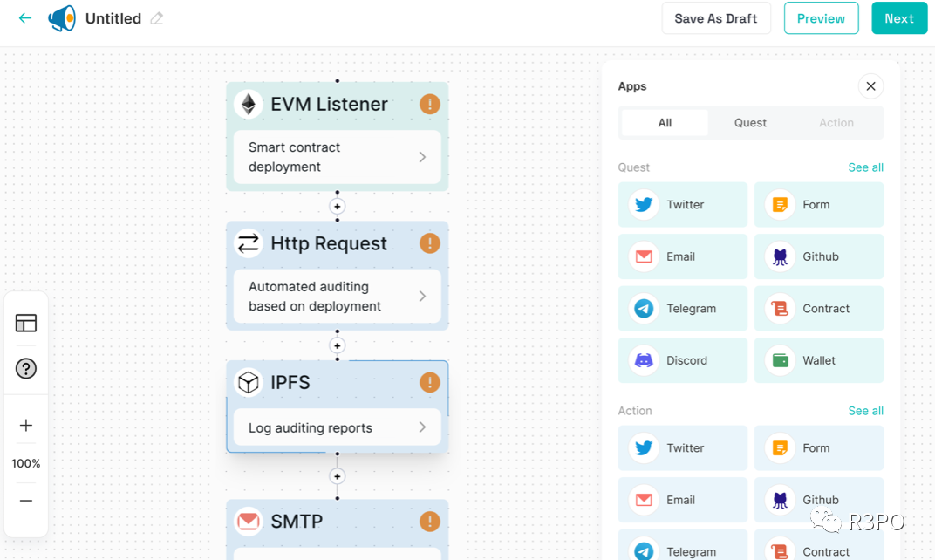
Task: Go back using the left arrow
Action: coord(25,18)
